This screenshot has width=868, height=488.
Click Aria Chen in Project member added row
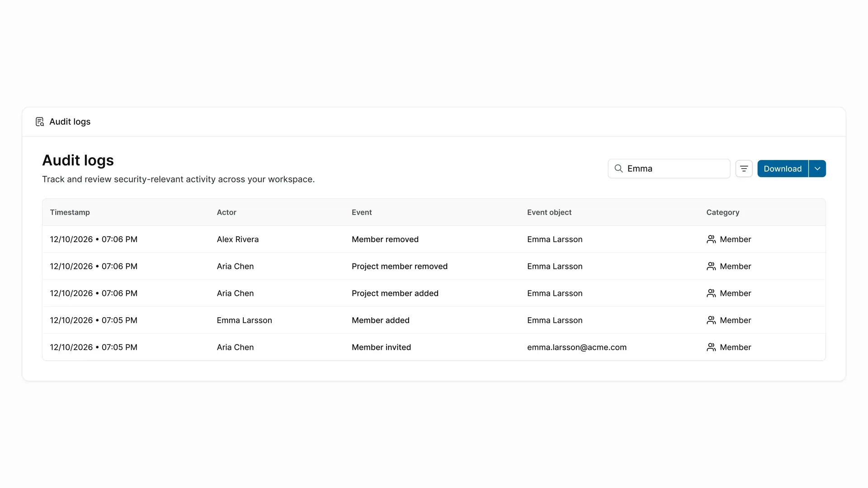tap(235, 293)
